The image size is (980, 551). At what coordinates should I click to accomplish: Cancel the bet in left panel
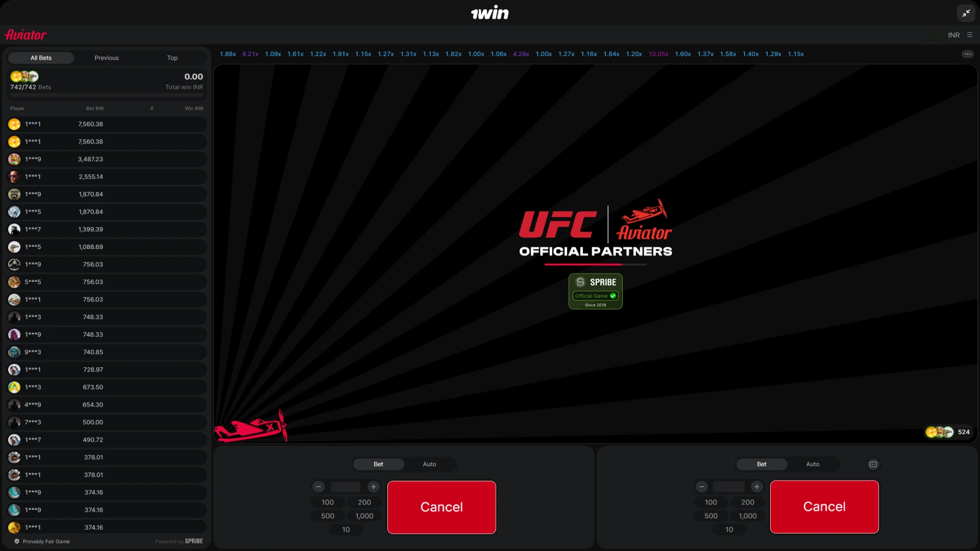pyautogui.click(x=442, y=507)
